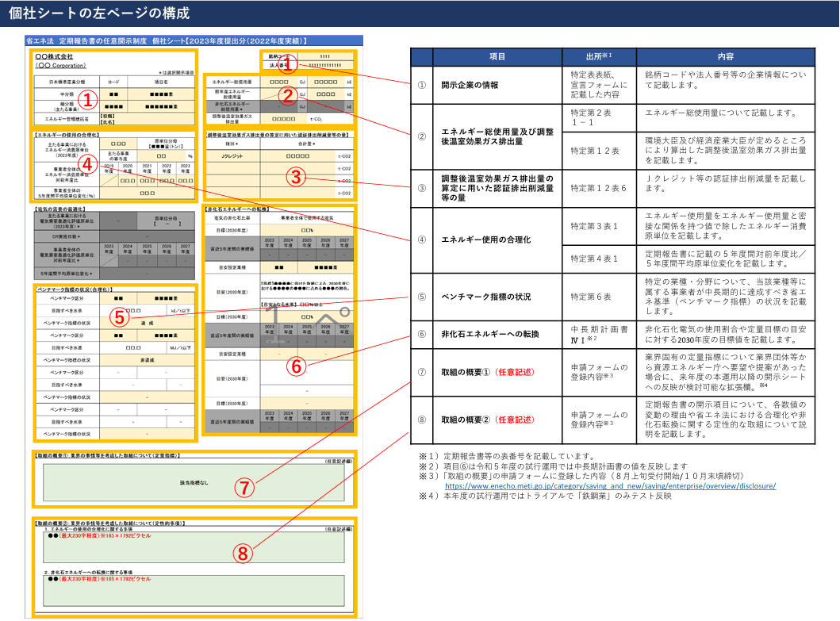This screenshot has height=621, width=840.
Task: Click source cell 中長期計画書Ⅳ Ⅰ
Action: tap(599, 334)
